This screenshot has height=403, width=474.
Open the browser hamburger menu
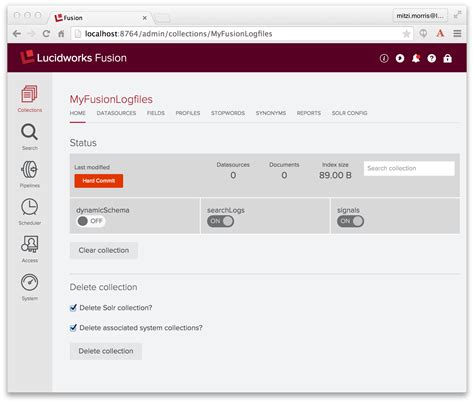(457, 33)
